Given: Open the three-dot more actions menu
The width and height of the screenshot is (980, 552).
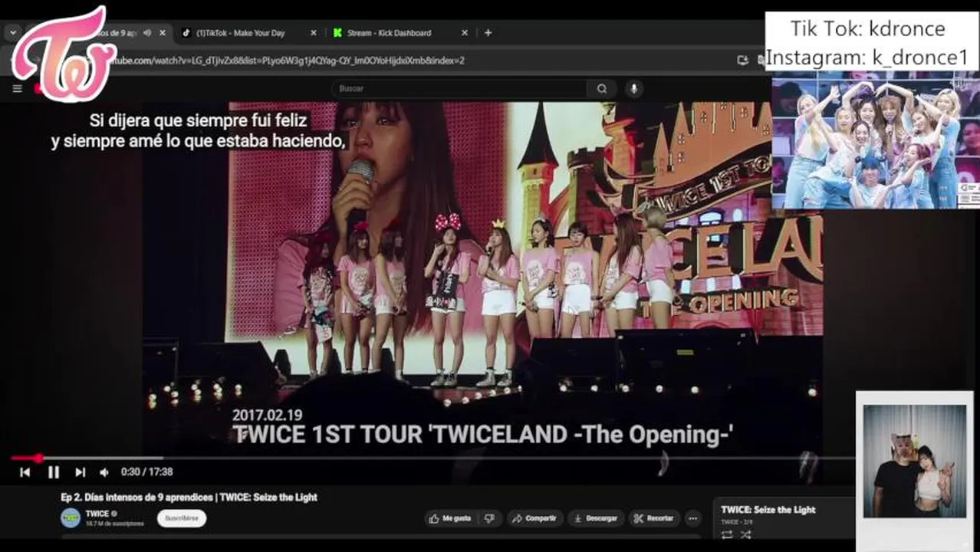Looking at the screenshot, I should pos(692,518).
